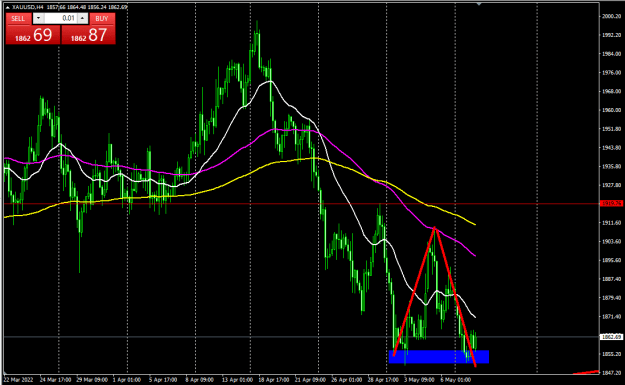Viewport: 625px width, 385px height.
Task: Click the 2000.20 price axis label
Action: (x=611, y=16)
